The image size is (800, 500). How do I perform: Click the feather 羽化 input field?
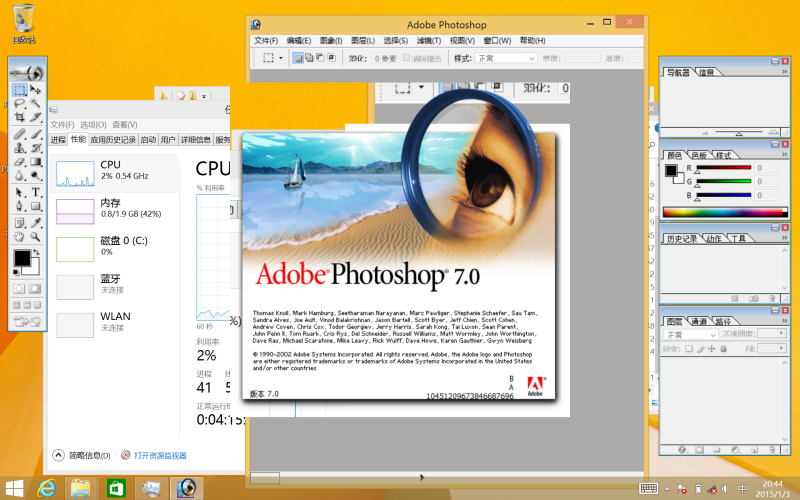pyautogui.click(x=385, y=58)
